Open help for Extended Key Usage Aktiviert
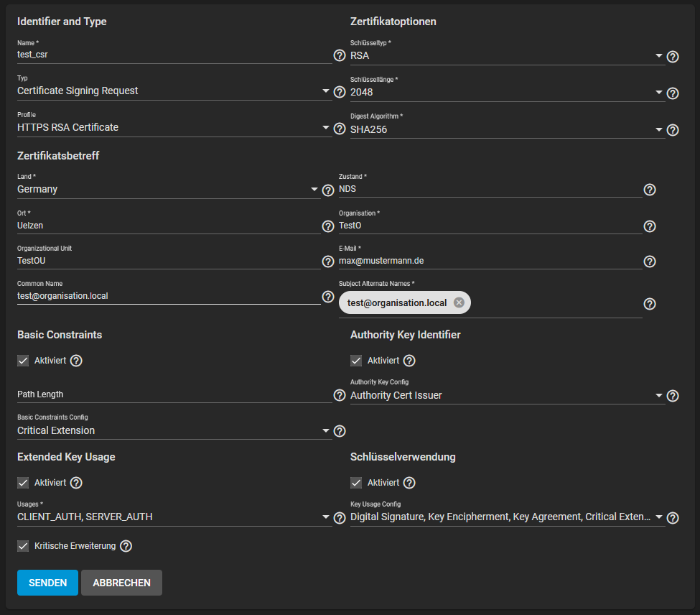Image resolution: width=700 pixels, height=615 pixels. click(x=76, y=483)
